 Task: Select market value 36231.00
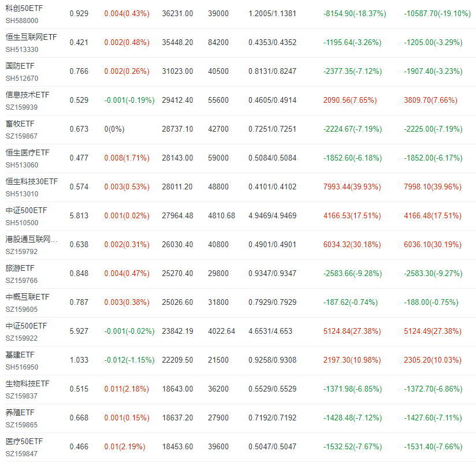pos(177,14)
